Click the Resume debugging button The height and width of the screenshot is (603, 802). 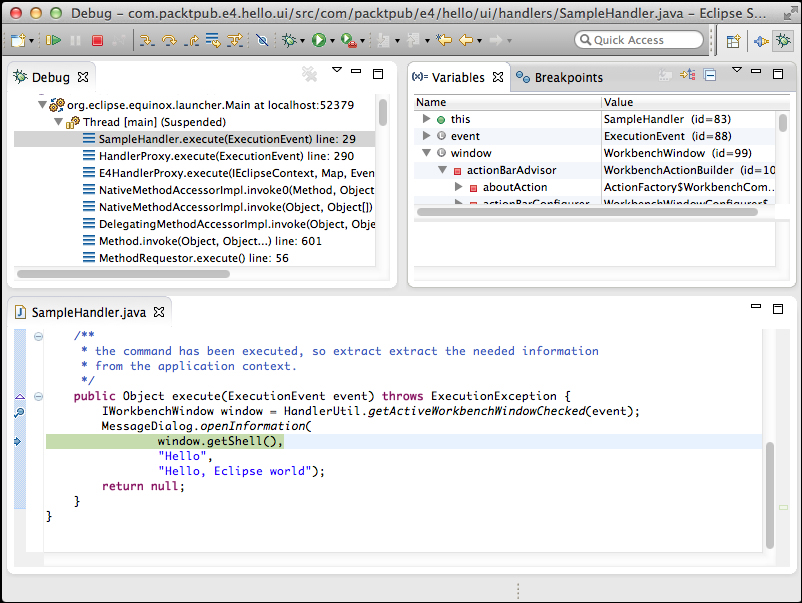click(53, 40)
